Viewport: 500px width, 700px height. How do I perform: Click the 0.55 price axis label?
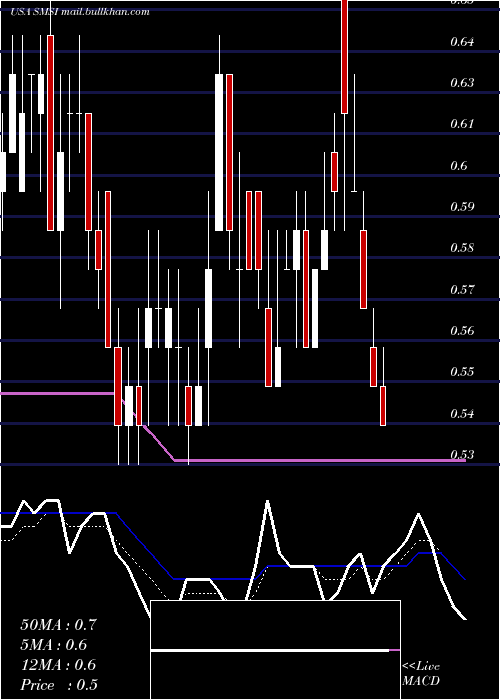[462, 372]
